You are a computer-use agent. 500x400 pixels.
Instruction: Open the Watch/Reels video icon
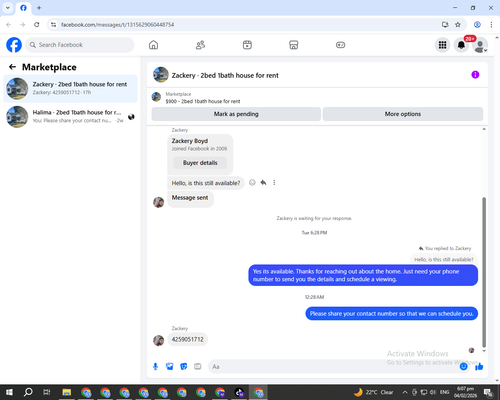point(247,45)
